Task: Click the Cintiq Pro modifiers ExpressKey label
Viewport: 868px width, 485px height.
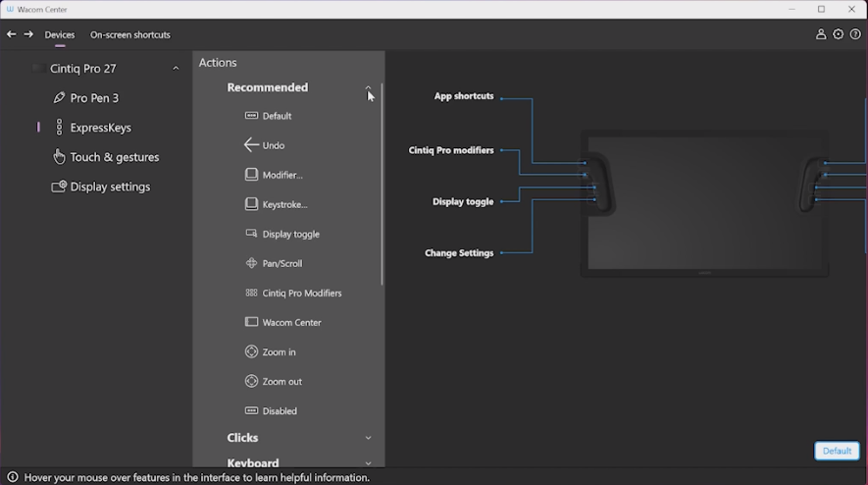Action: click(450, 150)
